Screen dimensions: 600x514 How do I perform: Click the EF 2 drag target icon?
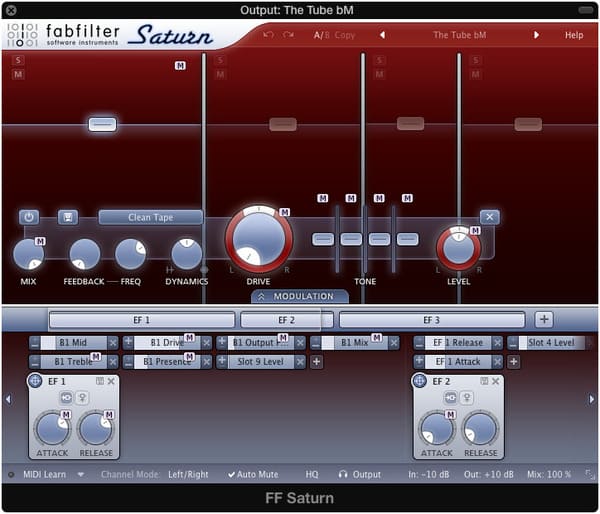tap(420, 381)
